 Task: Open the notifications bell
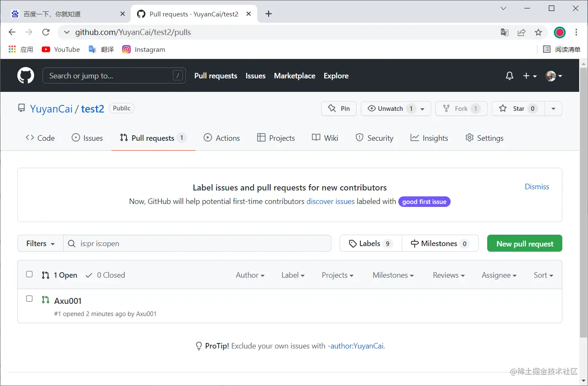pos(510,76)
